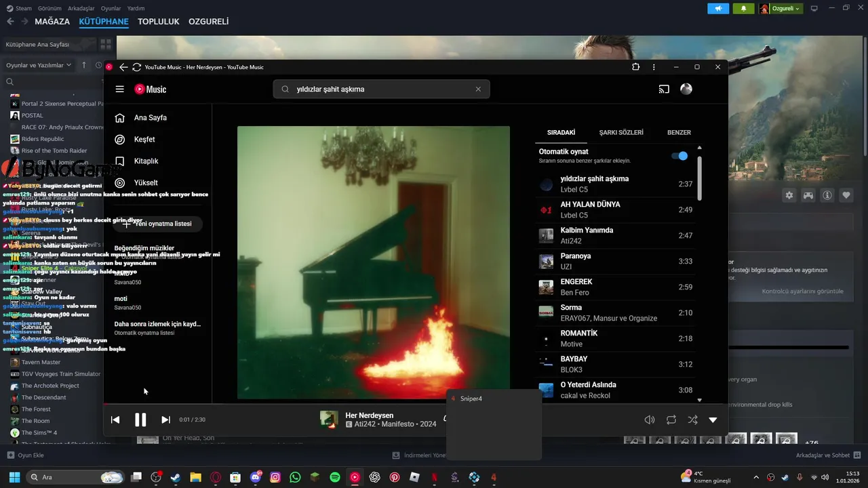Clear the search box with X icon
Screen dimensions: 868x488
tap(478, 89)
